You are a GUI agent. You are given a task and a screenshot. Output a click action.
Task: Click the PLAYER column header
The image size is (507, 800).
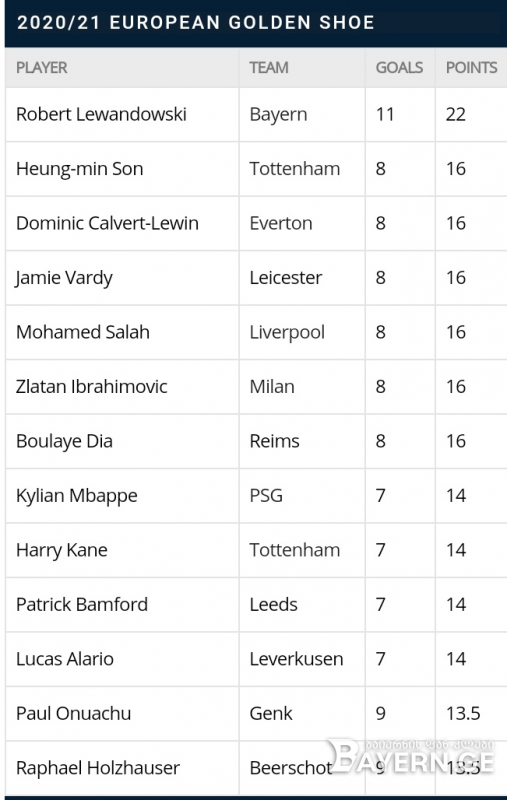[41, 67]
